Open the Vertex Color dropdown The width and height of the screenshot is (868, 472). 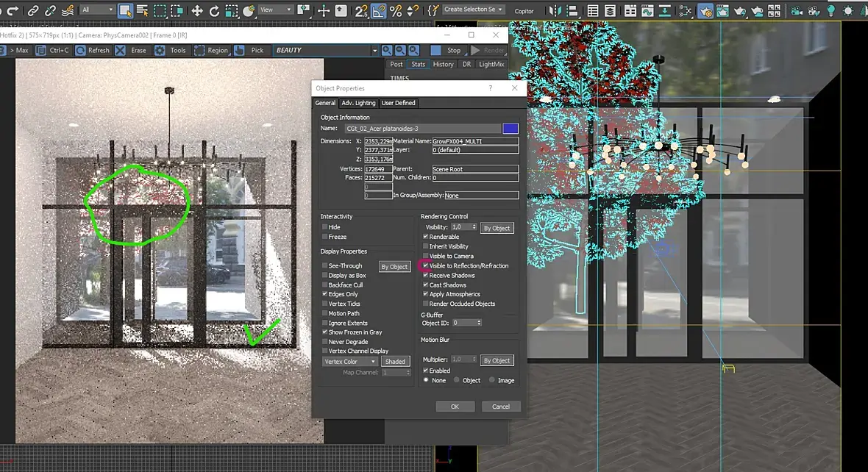click(350, 362)
